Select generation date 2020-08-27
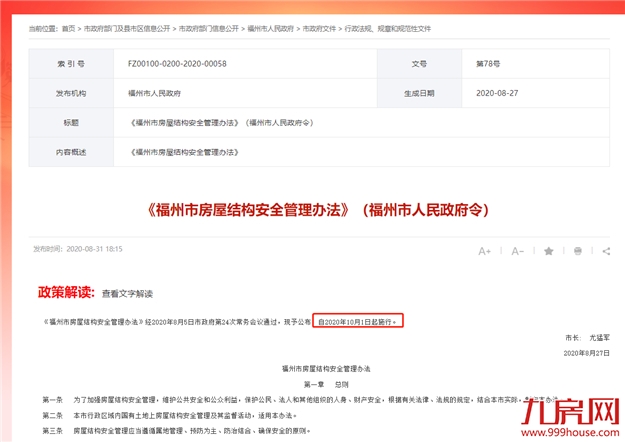The height and width of the screenshot is (442, 625). pyautogui.click(x=497, y=93)
